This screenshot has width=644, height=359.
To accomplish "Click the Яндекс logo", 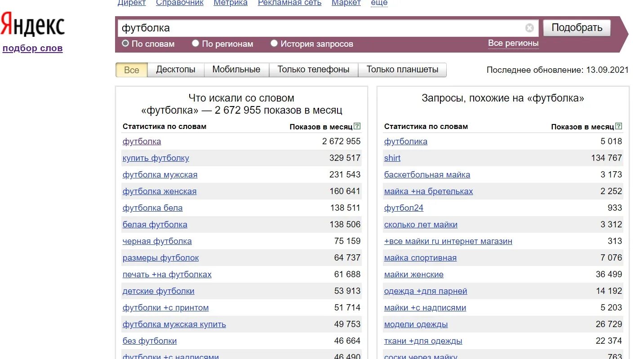I will tap(33, 24).
